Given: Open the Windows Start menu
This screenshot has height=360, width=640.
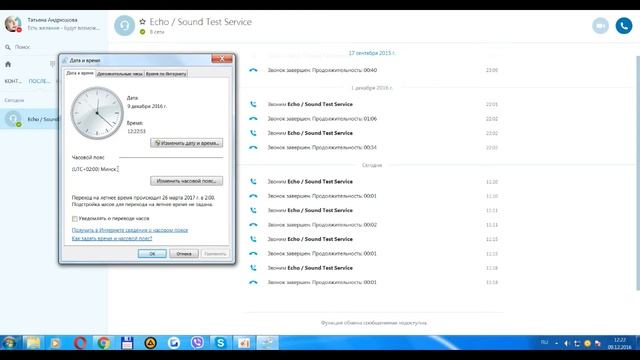Looking at the screenshot, I should [x=9, y=343].
